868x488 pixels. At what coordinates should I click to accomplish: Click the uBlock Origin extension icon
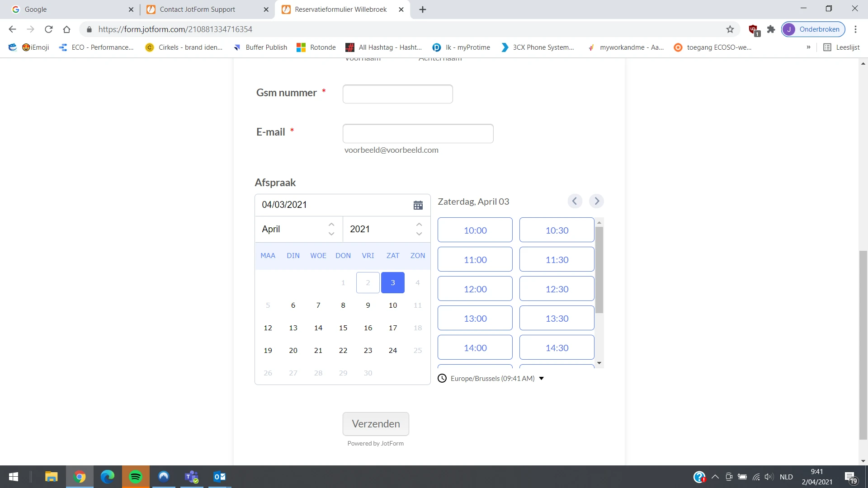click(x=752, y=29)
